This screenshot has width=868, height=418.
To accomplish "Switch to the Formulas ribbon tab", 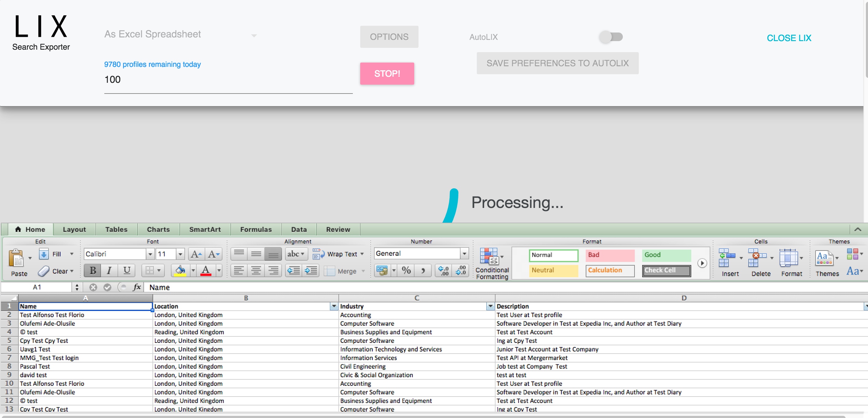I will pos(256,229).
